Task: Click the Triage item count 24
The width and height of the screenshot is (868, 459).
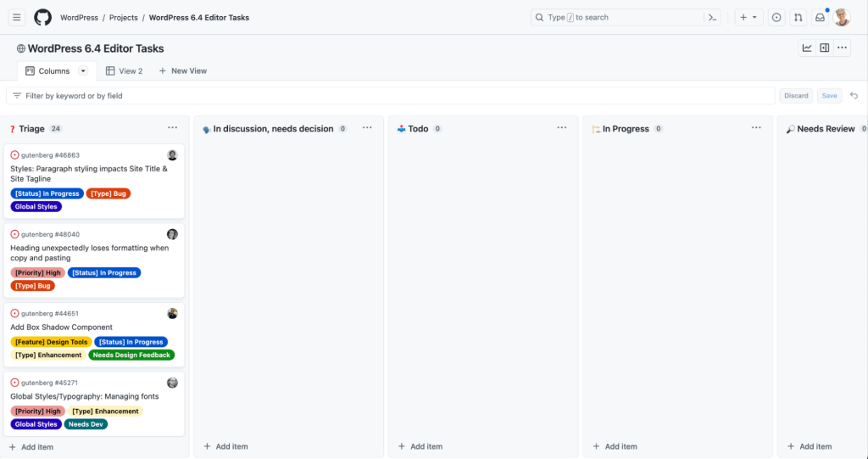Action: point(55,129)
